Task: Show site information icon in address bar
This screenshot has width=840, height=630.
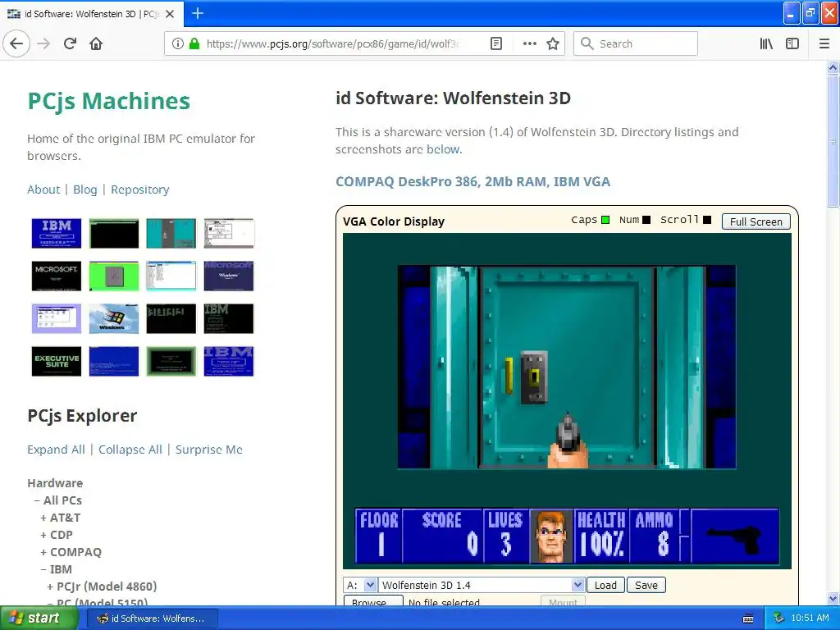Action: [178, 43]
